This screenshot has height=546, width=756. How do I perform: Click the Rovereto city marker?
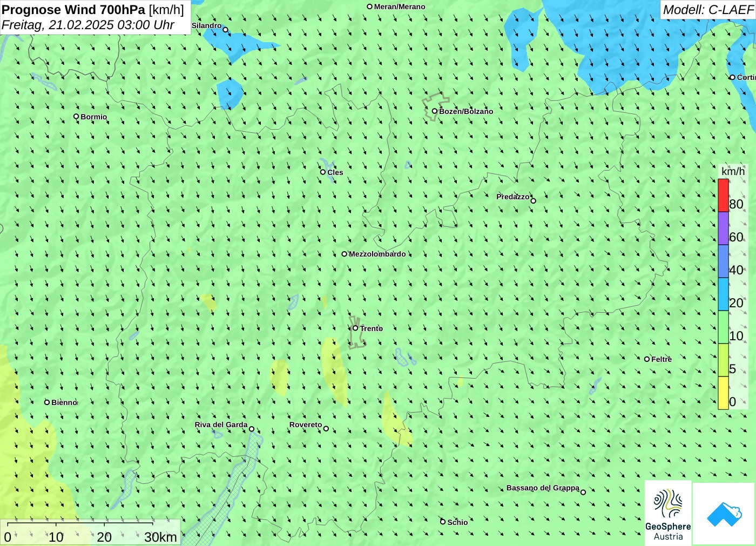[x=326, y=429]
